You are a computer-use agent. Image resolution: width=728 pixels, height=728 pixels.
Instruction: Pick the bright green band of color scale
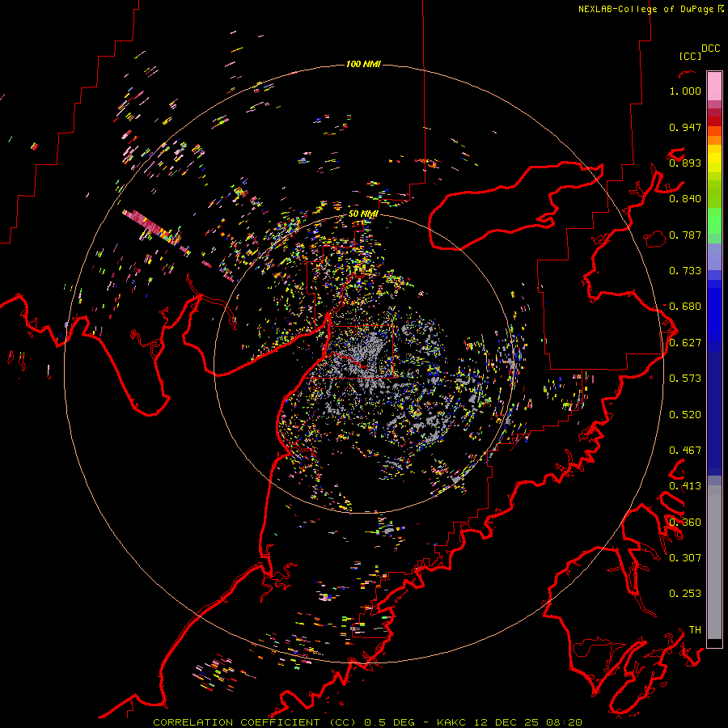point(714,220)
